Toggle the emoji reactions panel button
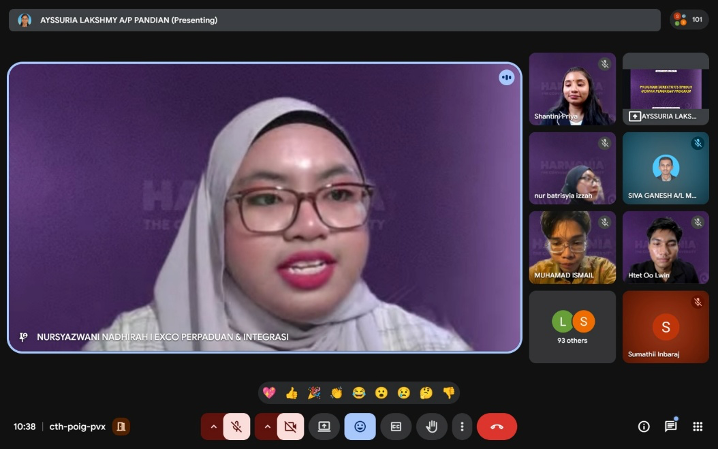Screen dimensions: 718x449 pyautogui.click(x=360, y=426)
